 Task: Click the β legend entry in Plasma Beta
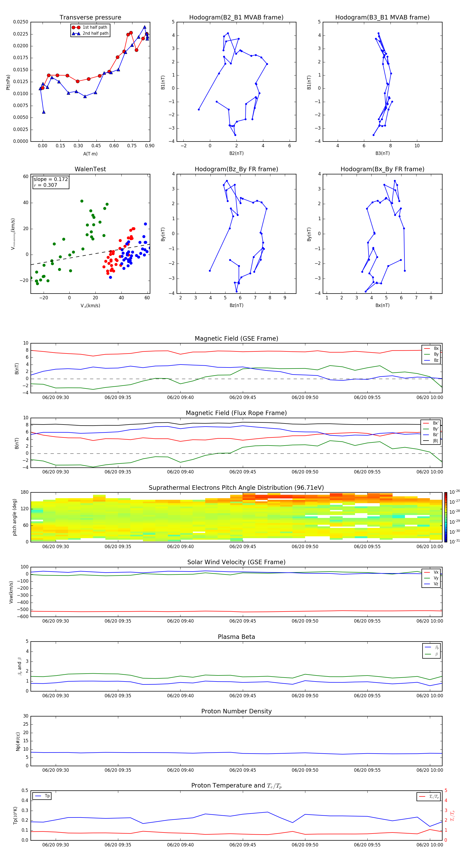(432, 654)
